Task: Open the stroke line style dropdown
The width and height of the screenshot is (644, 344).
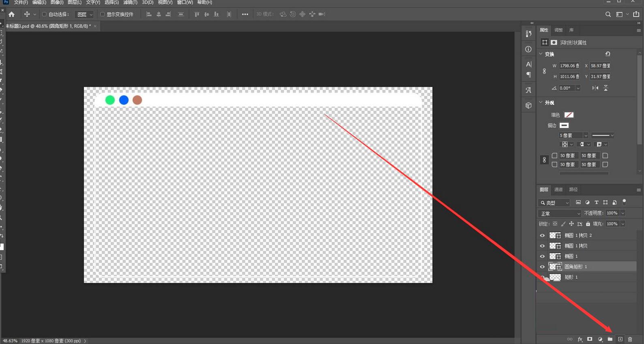Action: tap(603, 135)
